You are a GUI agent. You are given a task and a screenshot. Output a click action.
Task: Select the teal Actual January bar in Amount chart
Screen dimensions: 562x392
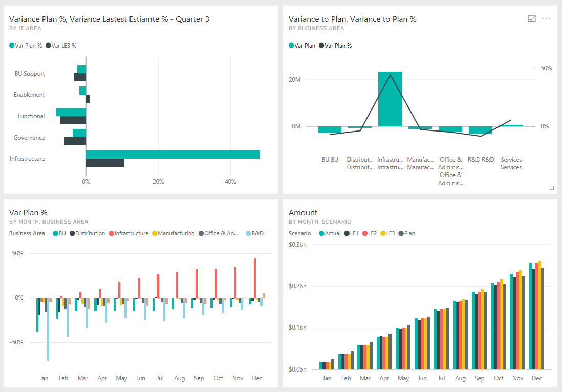[x=321, y=366]
